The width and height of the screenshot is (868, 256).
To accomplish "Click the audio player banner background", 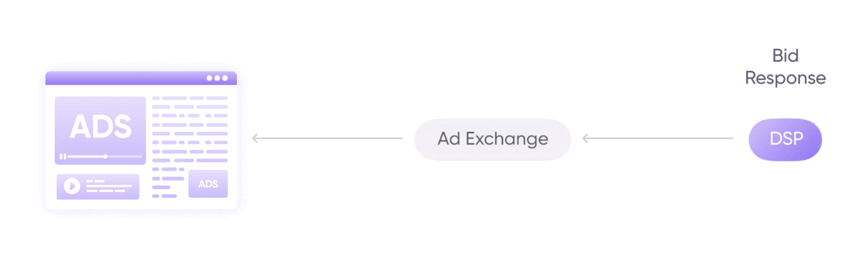I will pyautogui.click(x=98, y=186).
